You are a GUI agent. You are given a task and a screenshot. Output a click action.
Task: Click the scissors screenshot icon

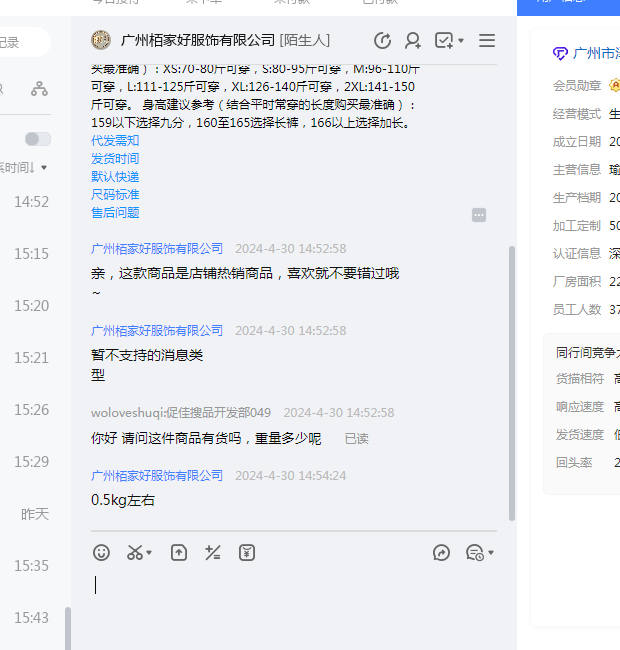(134, 552)
